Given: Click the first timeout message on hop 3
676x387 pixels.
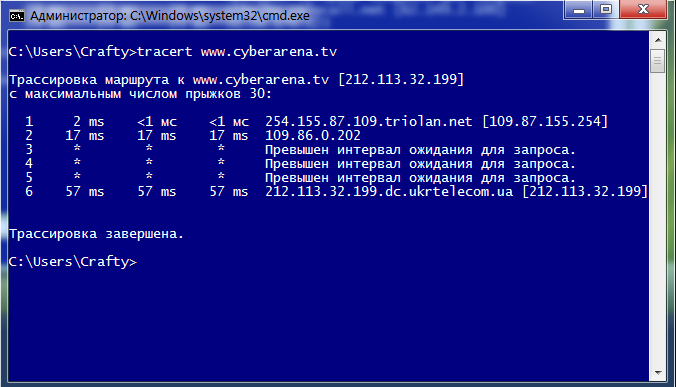Looking at the screenshot, I should tap(420, 150).
